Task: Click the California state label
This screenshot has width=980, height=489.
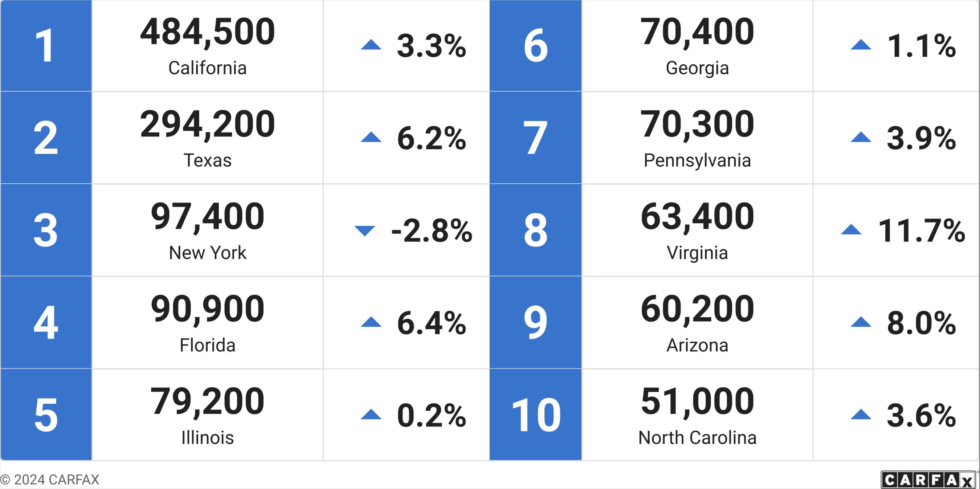Action: coord(207,68)
